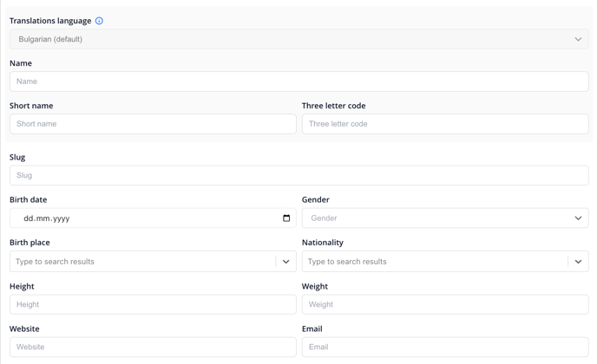Open the calendar picker in Birth date
Image resolution: width=597 pixels, height=364 pixels.
(x=286, y=218)
